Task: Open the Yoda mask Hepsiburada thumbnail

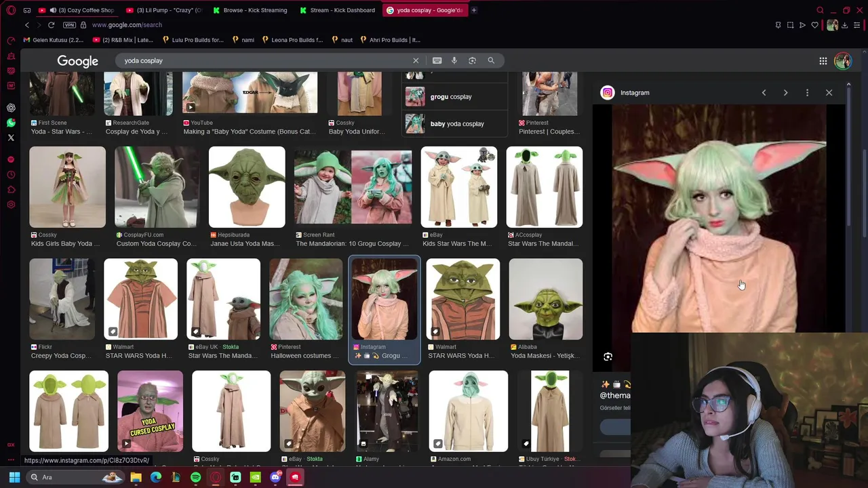Action: [x=247, y=187]
